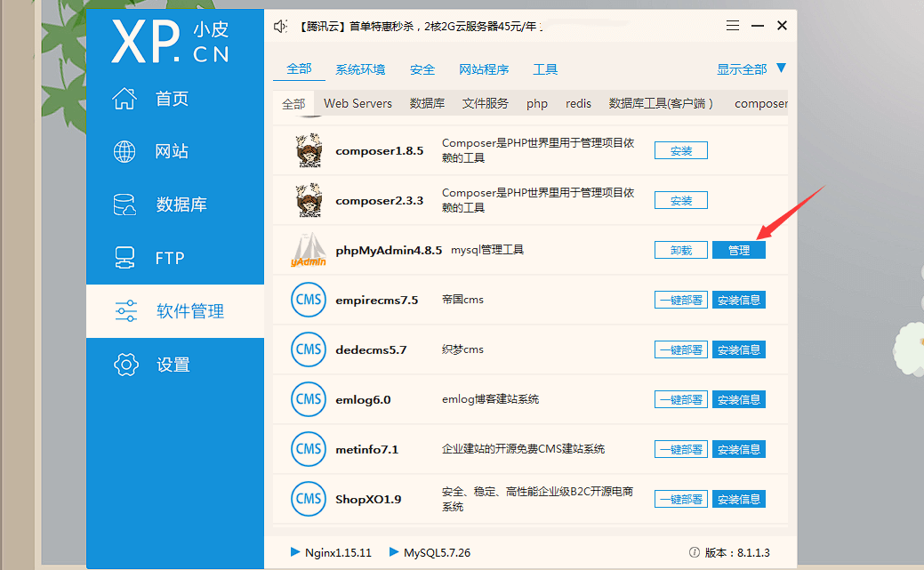
Task: Uninstall phpMyAdmin with 卸载 button
Action: 680,250
